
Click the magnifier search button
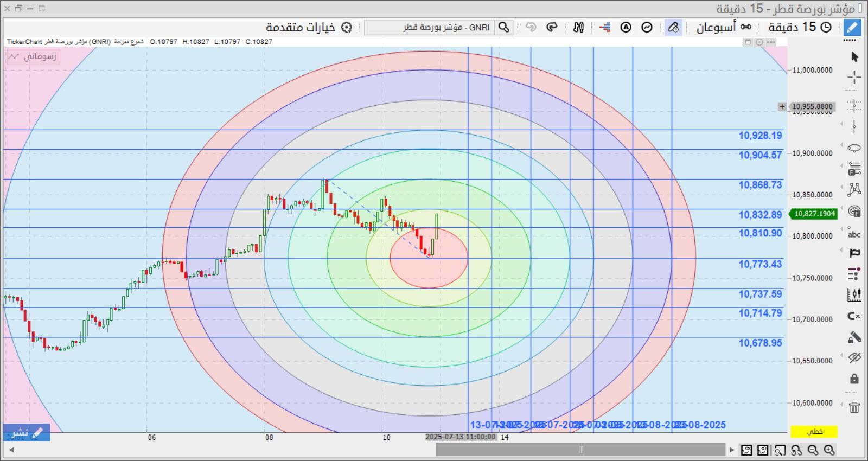point(504,27)
